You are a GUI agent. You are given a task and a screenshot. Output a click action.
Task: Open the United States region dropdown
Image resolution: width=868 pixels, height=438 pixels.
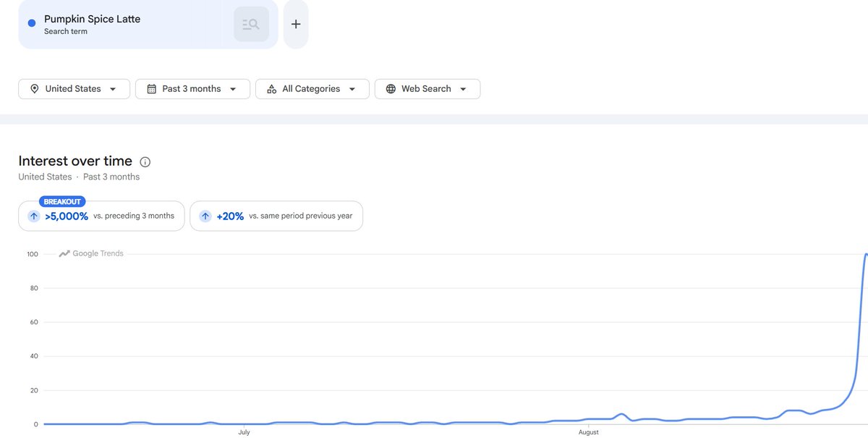click(75, 89)
